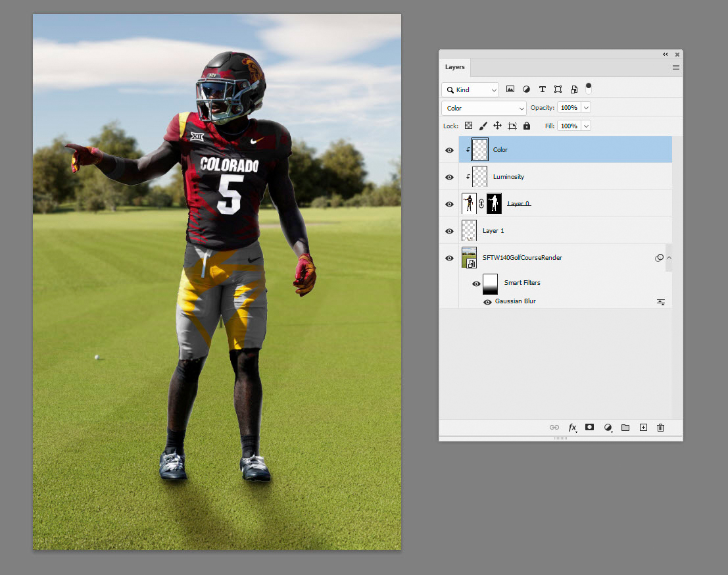This screenshot has height=575, width=728.
Task: Click the Gaussian Blur filter name
Action: pyautogui.click(x=516, y=301)
